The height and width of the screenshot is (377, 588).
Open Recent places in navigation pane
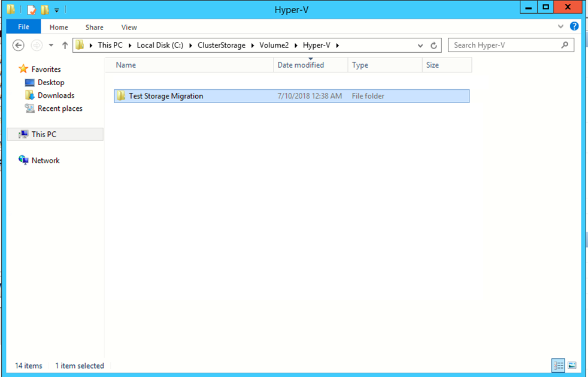pyautogui.click(x=60, y=108)
